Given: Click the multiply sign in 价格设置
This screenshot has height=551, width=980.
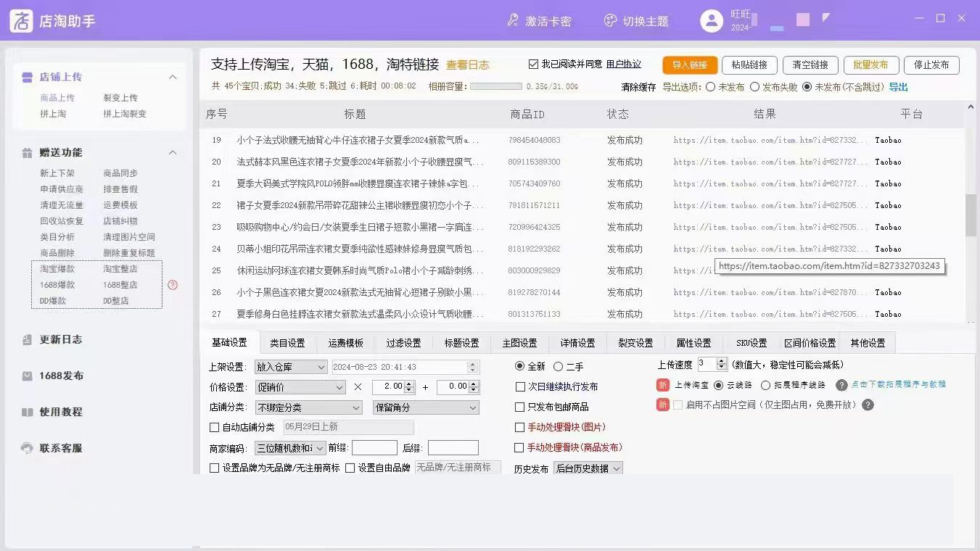Looking at the screenshot, I should 358,387.
